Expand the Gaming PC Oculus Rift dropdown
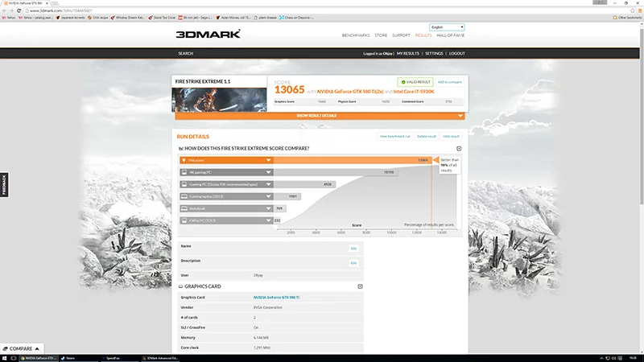Screen dimensions: 644x362 [x=268, y=184]
